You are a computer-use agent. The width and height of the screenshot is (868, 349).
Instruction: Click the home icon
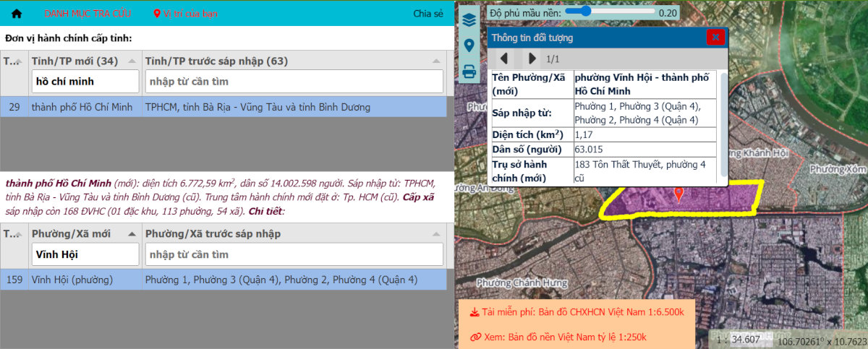pos(17,14)
